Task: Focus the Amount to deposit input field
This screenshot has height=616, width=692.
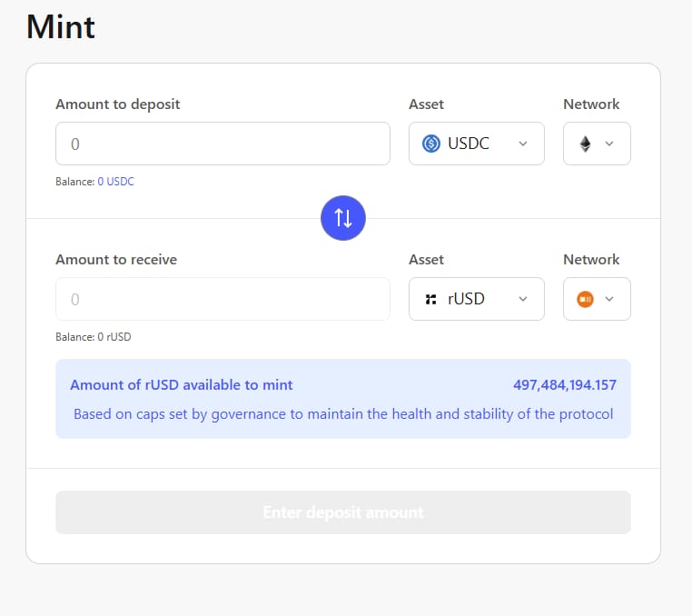Action: point(222,144)
